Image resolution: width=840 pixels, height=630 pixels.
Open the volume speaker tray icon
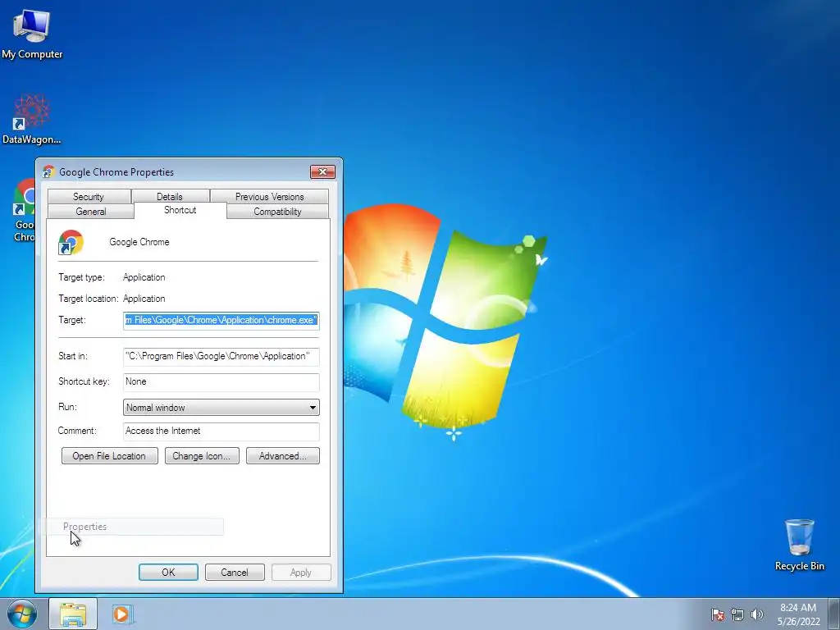click(757, 614)
